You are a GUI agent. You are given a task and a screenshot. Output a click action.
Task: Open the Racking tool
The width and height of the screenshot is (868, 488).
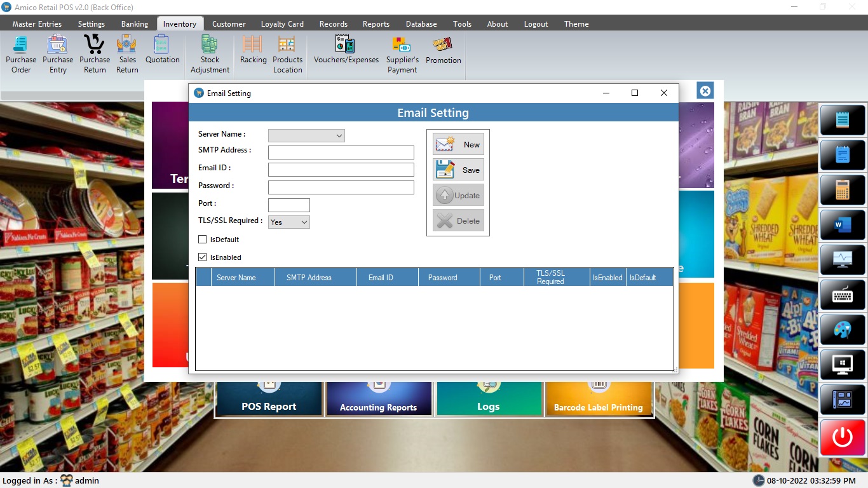tap(253, 51)
